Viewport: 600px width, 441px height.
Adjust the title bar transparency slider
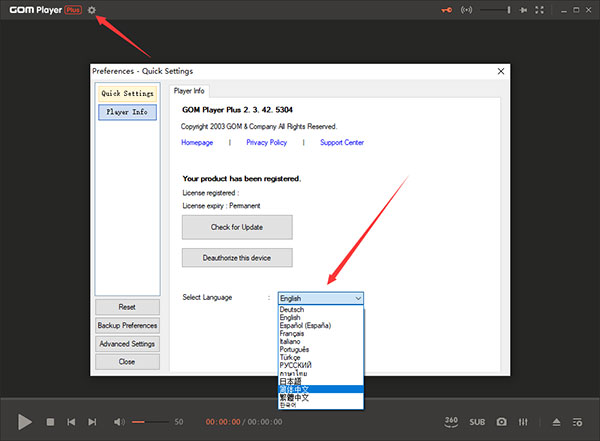pyautogui.click(x=495, y=10)
